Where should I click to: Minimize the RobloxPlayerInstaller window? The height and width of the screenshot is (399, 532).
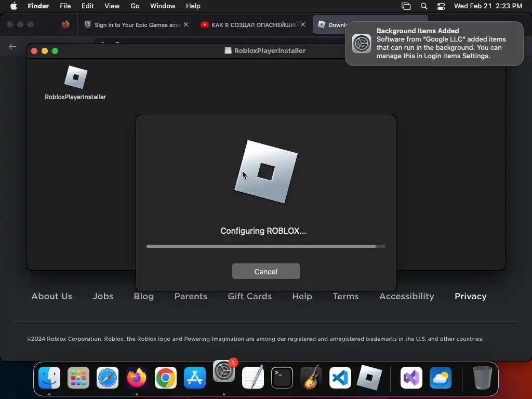45,51
